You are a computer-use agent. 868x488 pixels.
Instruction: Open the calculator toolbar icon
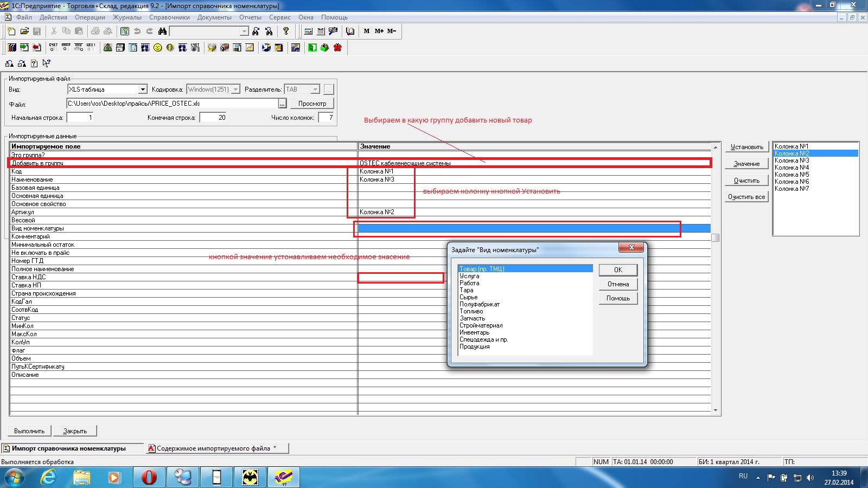click(308, 31)
